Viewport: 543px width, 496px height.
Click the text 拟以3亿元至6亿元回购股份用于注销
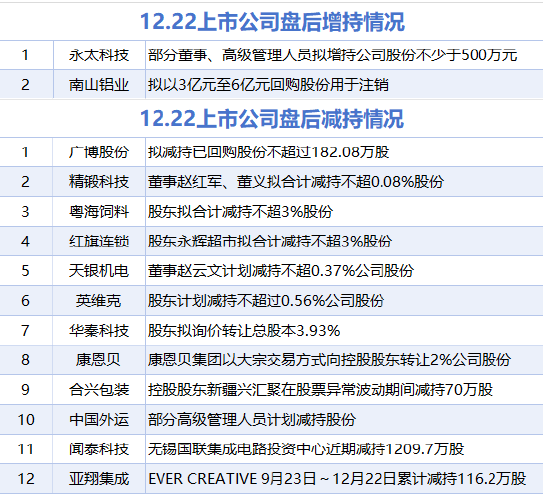[268, 85]
